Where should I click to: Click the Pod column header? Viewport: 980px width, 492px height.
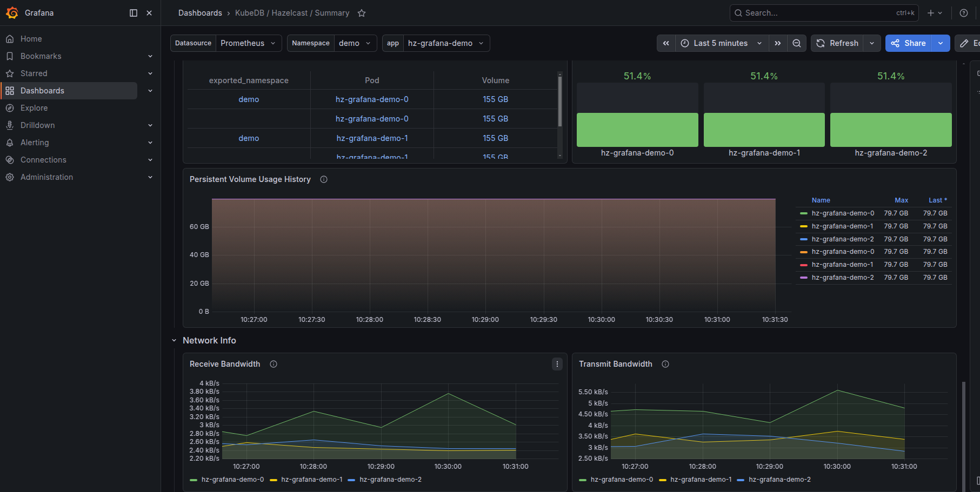[372, 80]
